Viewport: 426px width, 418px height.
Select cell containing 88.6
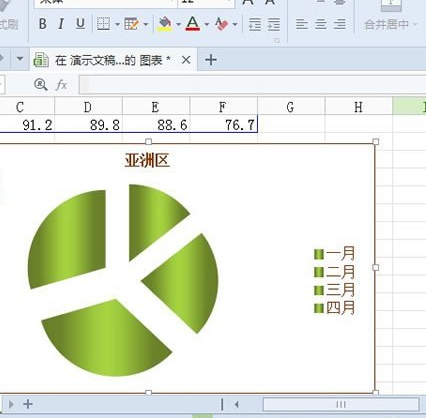click(x=156, y=124)
